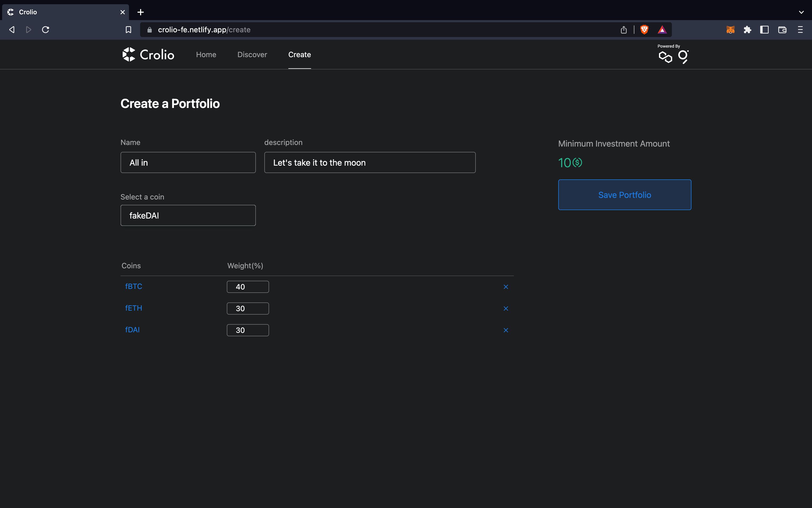Select the Create nav tab
This screenshot has height=508, width=812.
(300, 55)
